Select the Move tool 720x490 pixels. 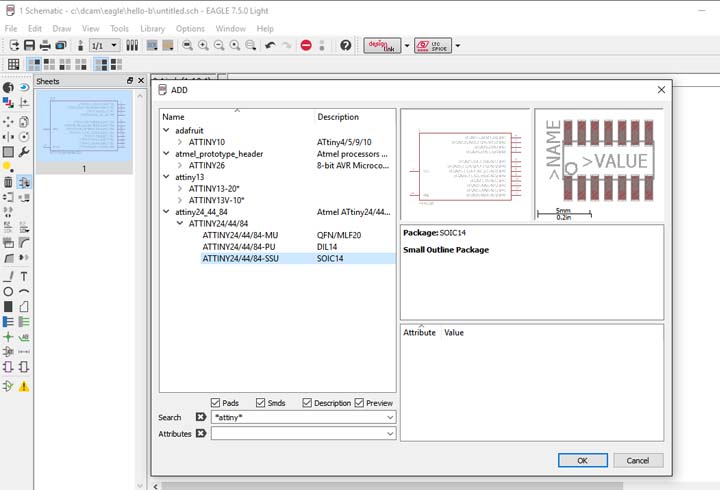click(x=8, y=122)
